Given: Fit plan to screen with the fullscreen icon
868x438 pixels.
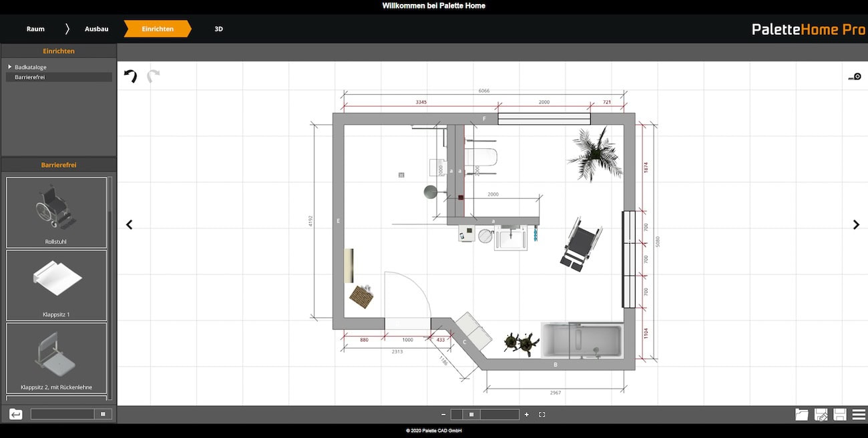Looking at the screenshot, I should tap(542, 415).
